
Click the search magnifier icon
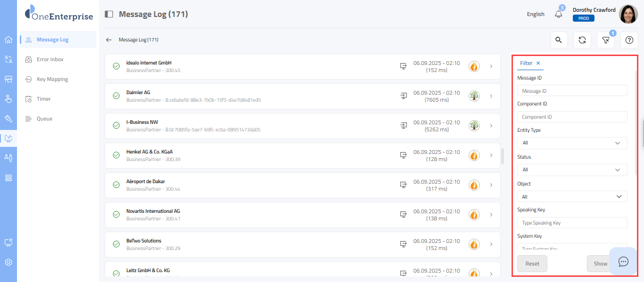(x=559, y=40)
